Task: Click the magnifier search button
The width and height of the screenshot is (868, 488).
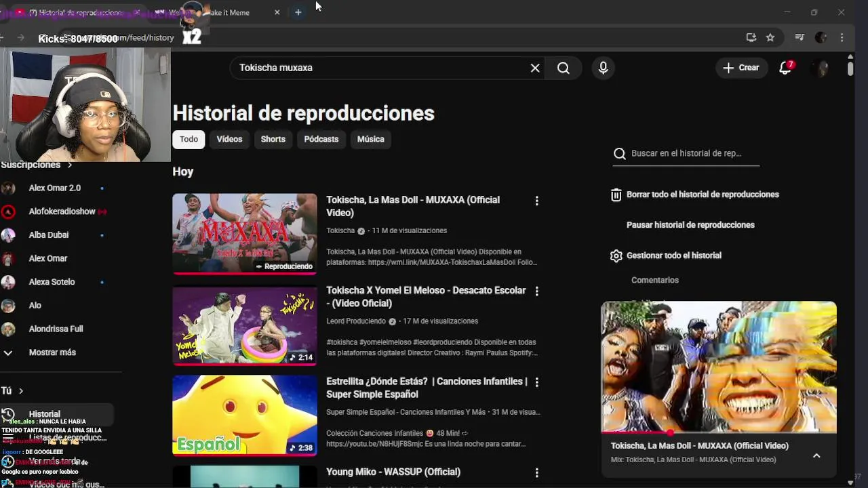Action: coord(564,68)
